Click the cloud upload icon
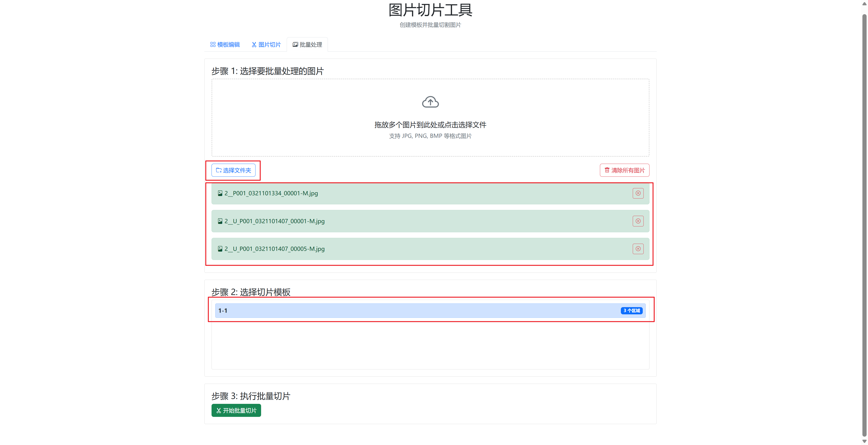The width and height of the screenshot is (868, 445). click(x=430, y=102)
